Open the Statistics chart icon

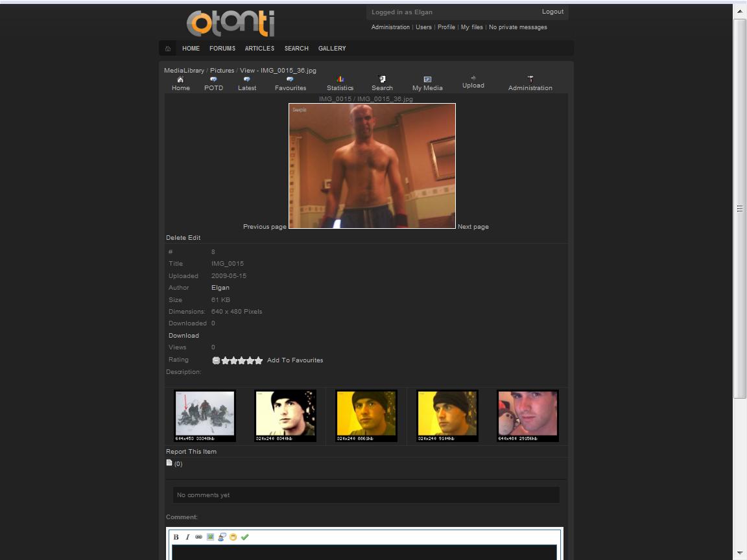pyautogui.click(x=340, y=80)
